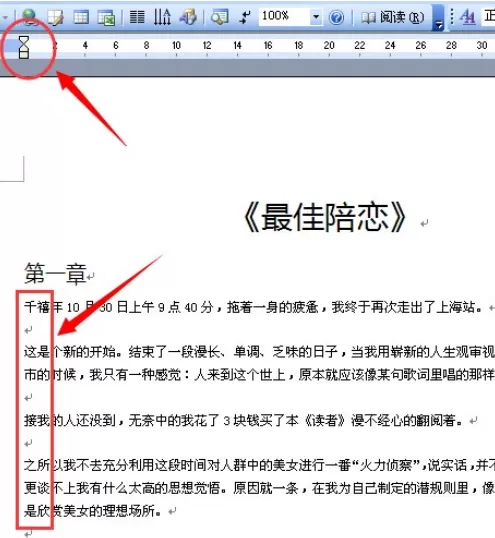Open the Columns layout tool
This screenshot has height=538, width=495.
pyautogui.click(x=137, y=17)
